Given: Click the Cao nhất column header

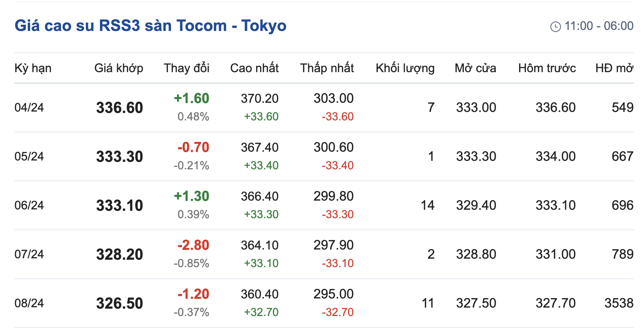Looking at the screenshot, I should pyautogui.click(x=254, y=68).
